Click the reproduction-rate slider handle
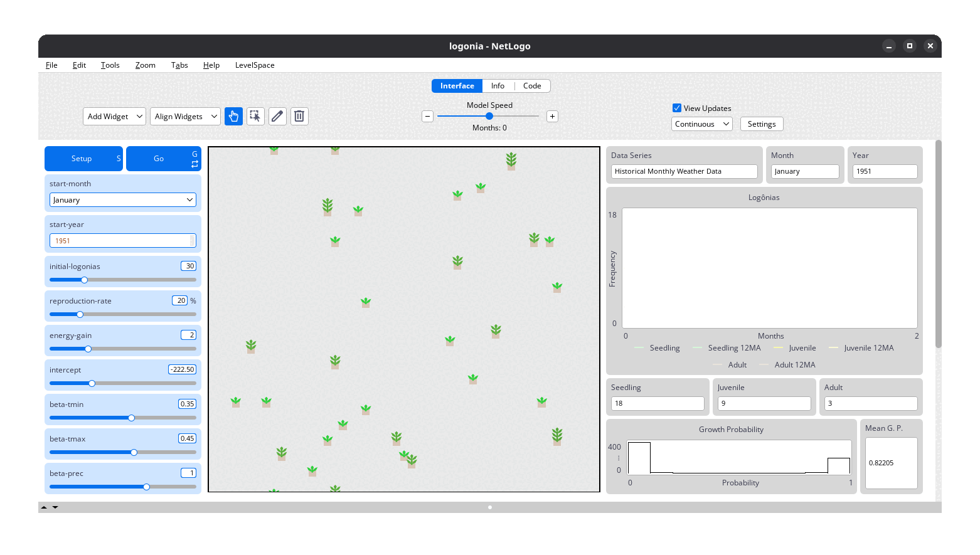The height and width of the screenshot is (555, 980). pos(80,314)
